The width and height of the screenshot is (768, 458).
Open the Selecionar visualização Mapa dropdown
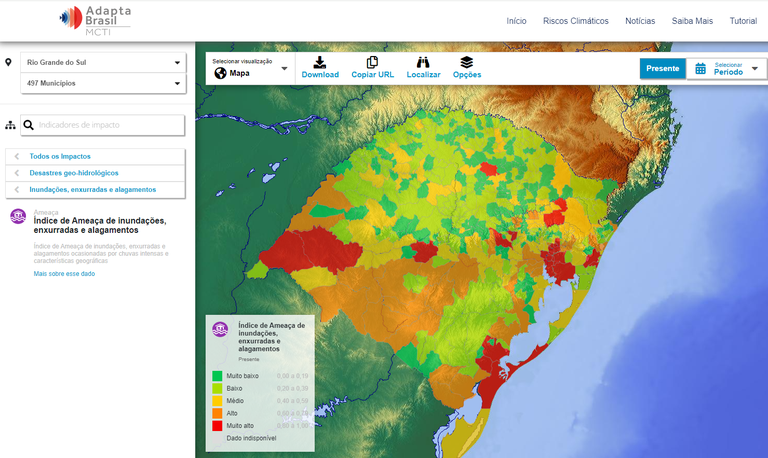[250, 69]
